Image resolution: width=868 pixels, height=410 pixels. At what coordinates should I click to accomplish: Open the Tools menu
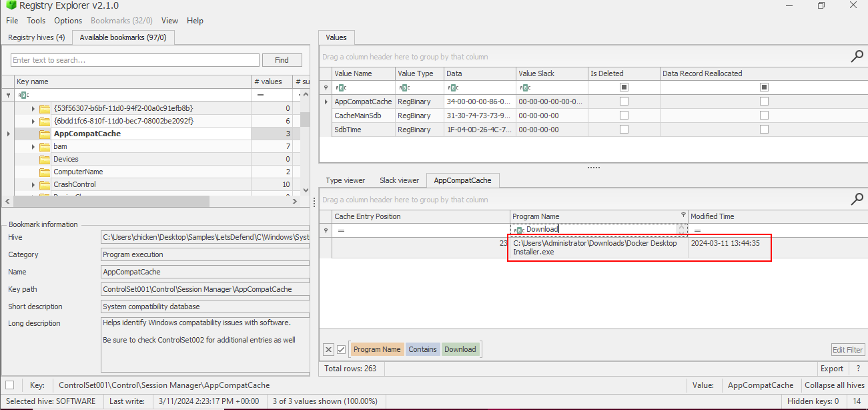(x=36, y=21)
